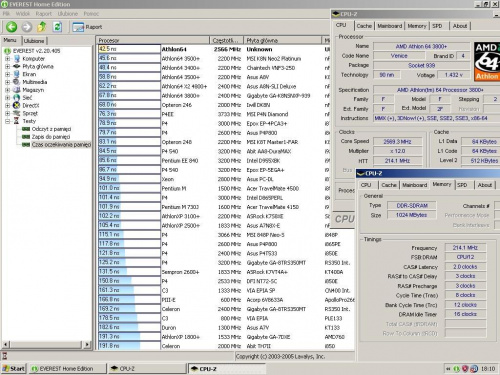Expand the Sieć tree node
This screenshot has width=500, height=375.
click(7, 98)
